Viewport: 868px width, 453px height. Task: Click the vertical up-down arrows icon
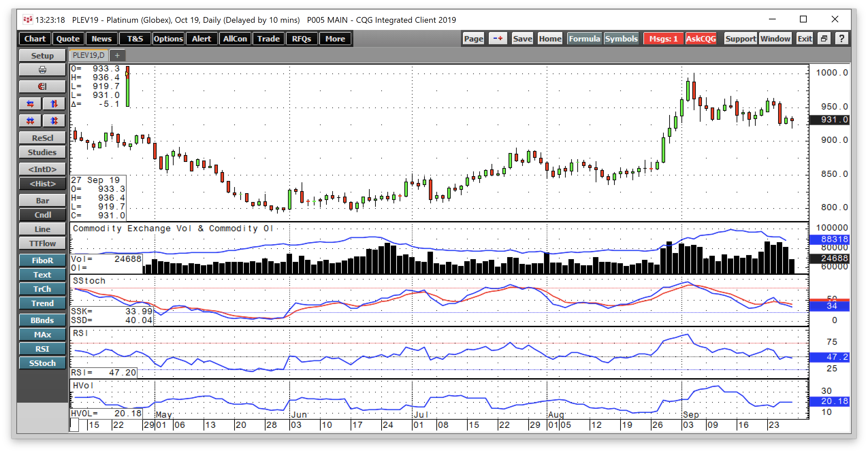tap(54, 104)
